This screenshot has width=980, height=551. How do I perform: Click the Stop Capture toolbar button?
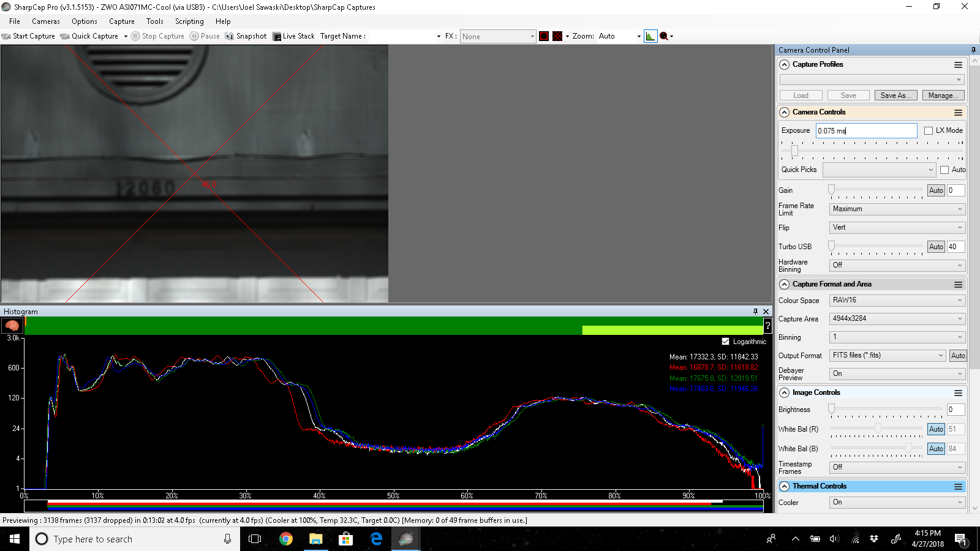[x=157, y=36]
